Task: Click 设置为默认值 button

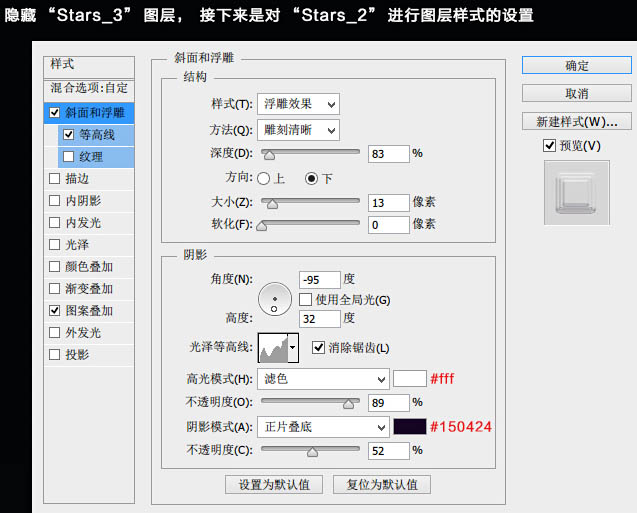Action: coord(274,485)
